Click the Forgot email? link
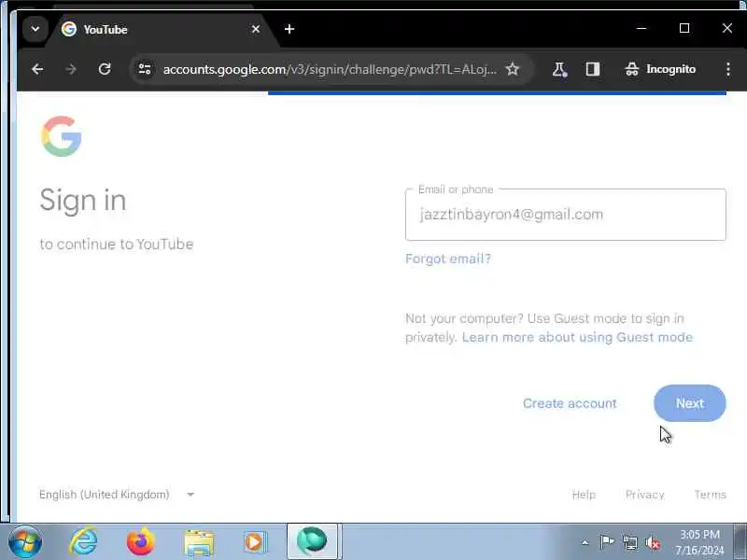The width and height of the screenshot is (747, 560). coord(448,259)
